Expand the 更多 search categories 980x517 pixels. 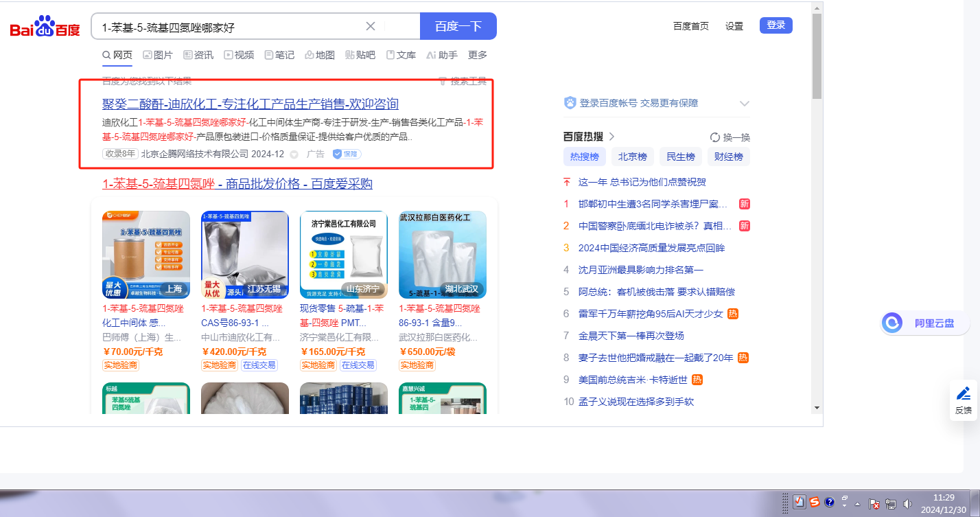pos(478,55)
